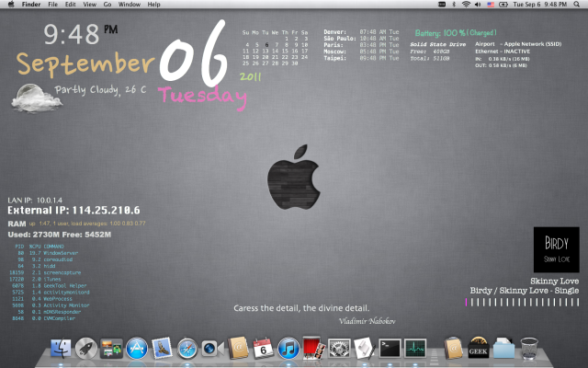Open the book stack beside GEEK icon
The width and height of the screenshot is (588, 368).
coord(453,348)
